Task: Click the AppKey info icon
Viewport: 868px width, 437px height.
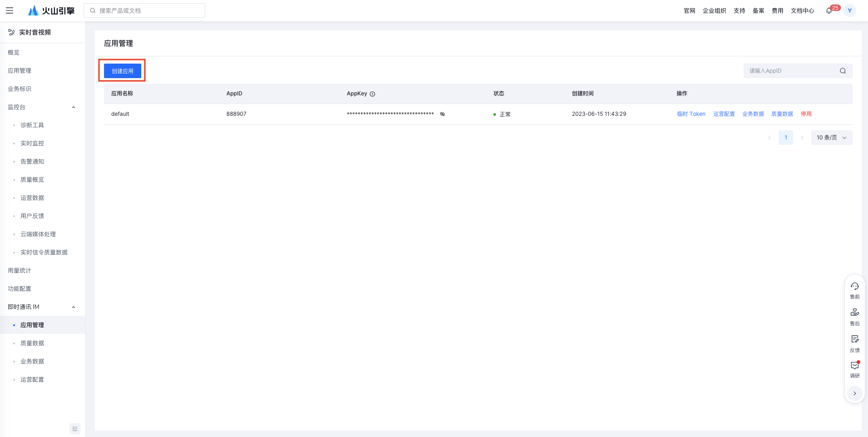Action: pos(372,94)
